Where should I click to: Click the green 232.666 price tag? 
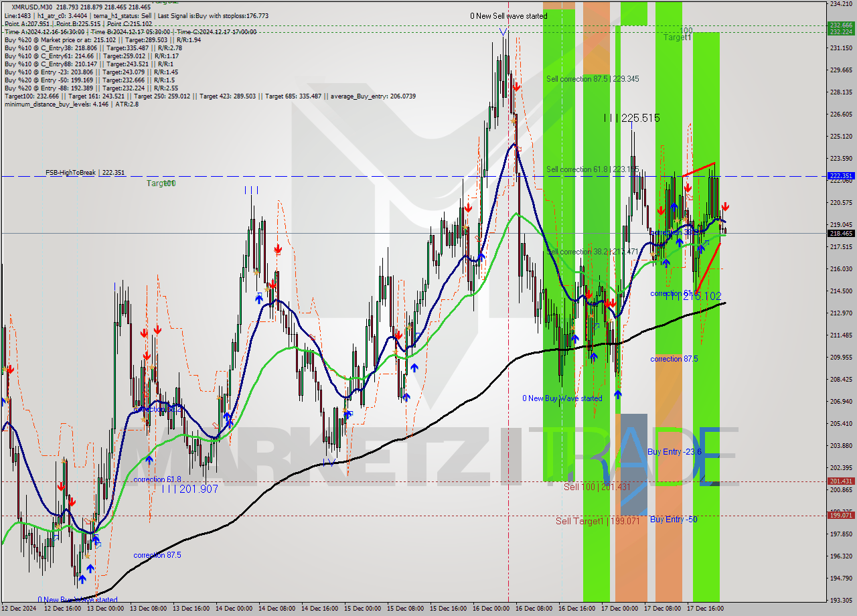click(841, 25)
